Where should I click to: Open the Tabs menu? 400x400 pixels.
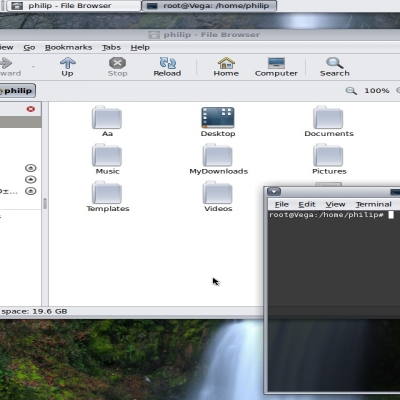coord(111,47)
